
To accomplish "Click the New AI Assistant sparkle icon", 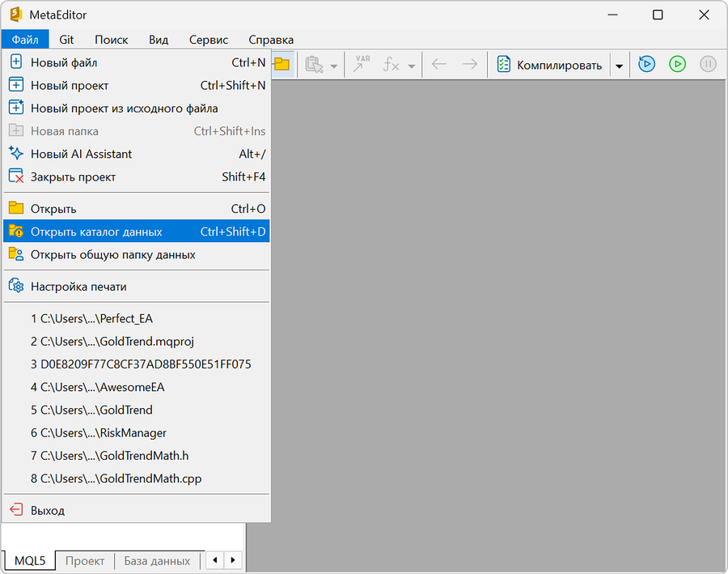I will pos(16,153).
